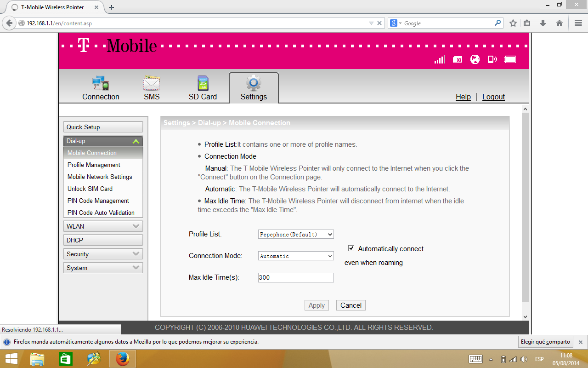The image size is (588, 368).
Task: Click the Cancel button
Action: click(x=351, y=305)
